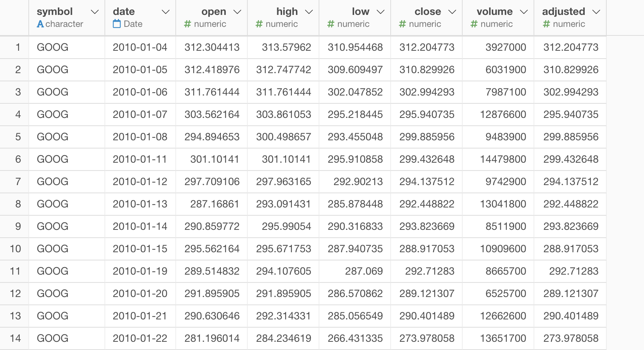Select row number 14
The height and width of the screenshot is (350, 644).
point(15,338)
